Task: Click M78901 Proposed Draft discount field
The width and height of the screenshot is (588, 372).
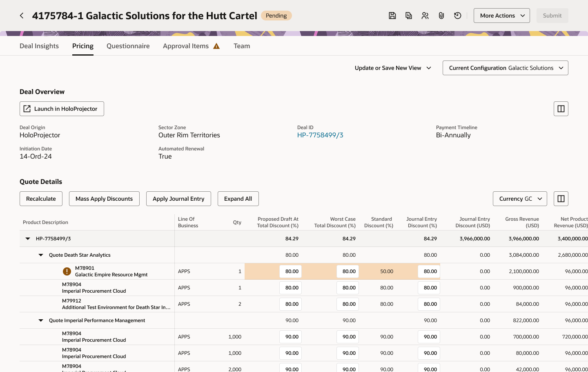Action: (x=290, y=271)
